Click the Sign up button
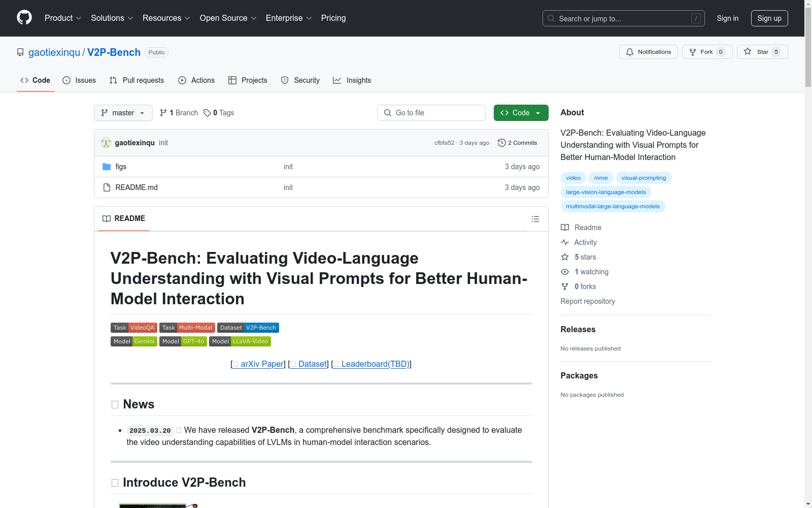Viewport: 812px width, 508px height. (769, 18)
